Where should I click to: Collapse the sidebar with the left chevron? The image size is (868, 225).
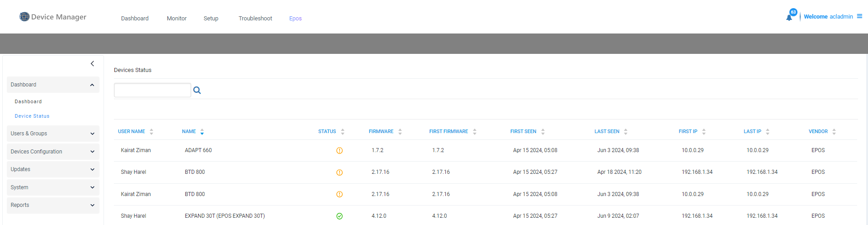click(x=92, y=64)
